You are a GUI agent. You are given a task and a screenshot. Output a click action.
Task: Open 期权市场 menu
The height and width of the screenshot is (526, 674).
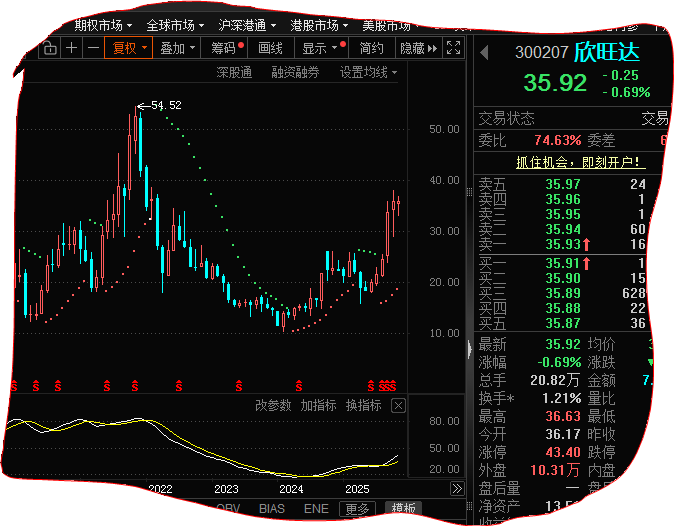103,25
